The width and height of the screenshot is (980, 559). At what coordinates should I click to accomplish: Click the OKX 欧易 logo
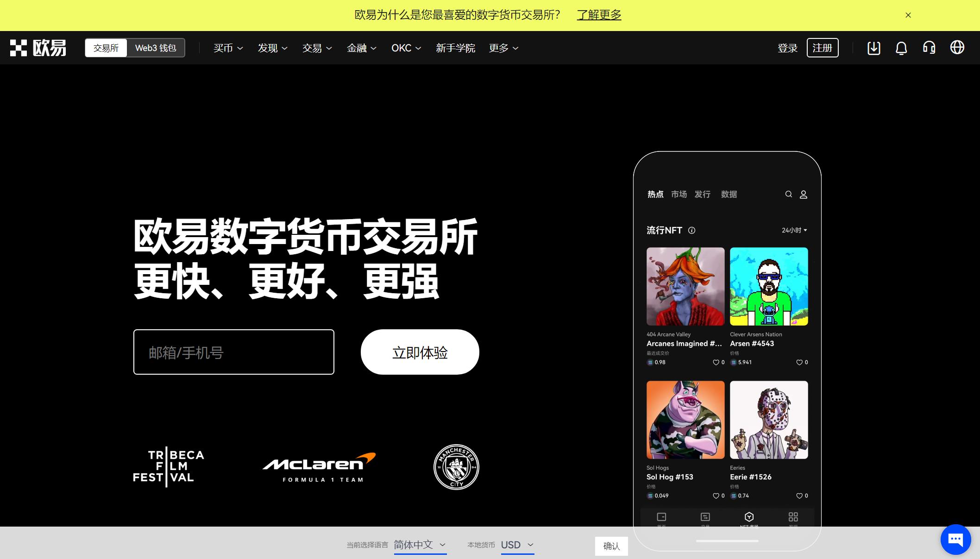(x=38, y=48)
